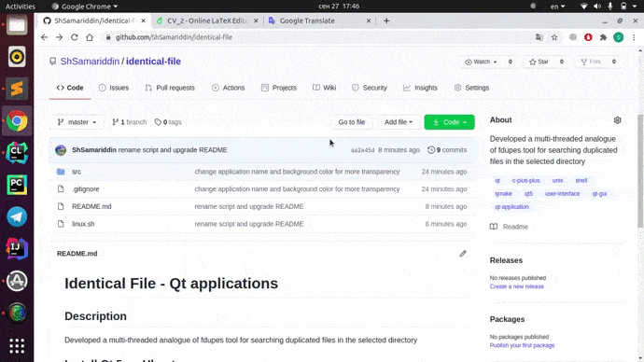Image resolution: width=644 pixels, height=362 pixels.
Task: Click the address bar URL field
Action: [316, 37]
